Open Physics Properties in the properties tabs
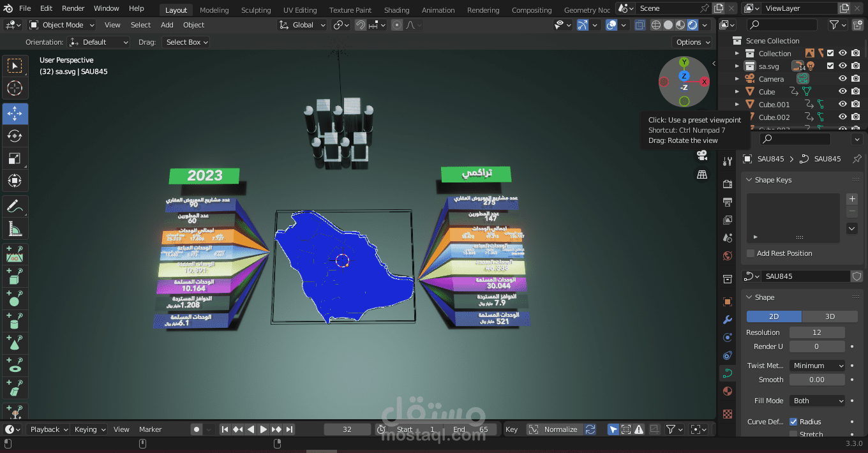 coord(727,355)
